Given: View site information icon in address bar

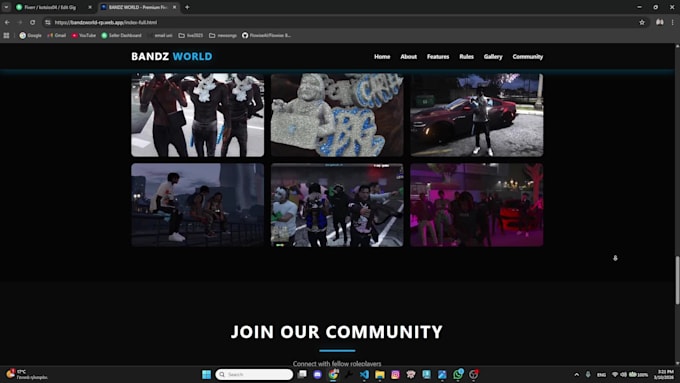Looking at the screenshot, I should point(47,22).
